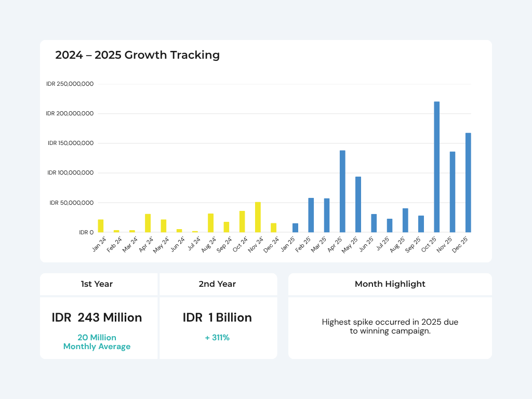Select the "+ 311%" growth percentage
532x399 pixels.
click(217, 338)
